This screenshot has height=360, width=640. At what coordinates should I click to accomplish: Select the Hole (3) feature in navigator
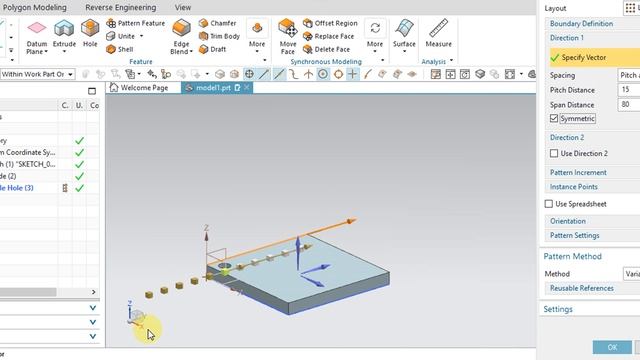click(17, 188)
